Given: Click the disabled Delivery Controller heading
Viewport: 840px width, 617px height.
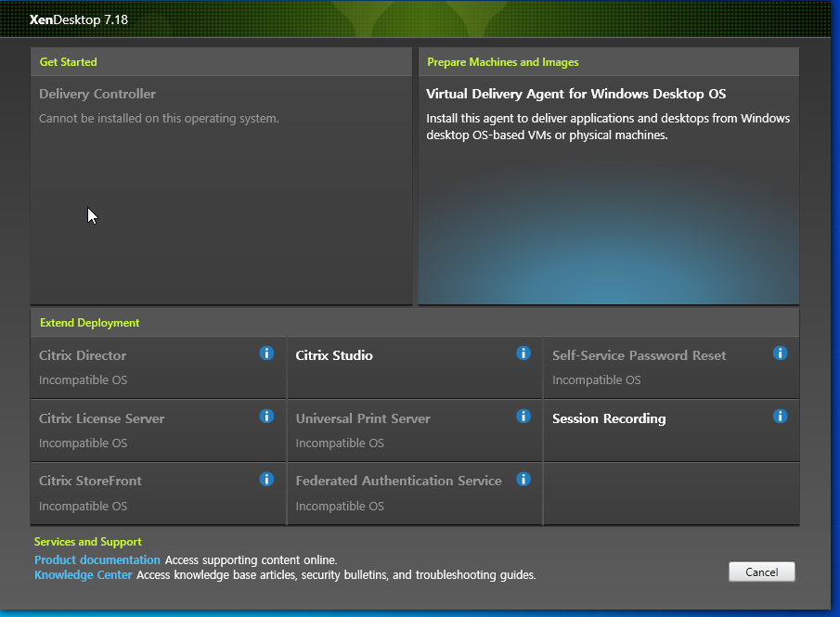Looking at the screenshot, I should [x=97, y=94].
